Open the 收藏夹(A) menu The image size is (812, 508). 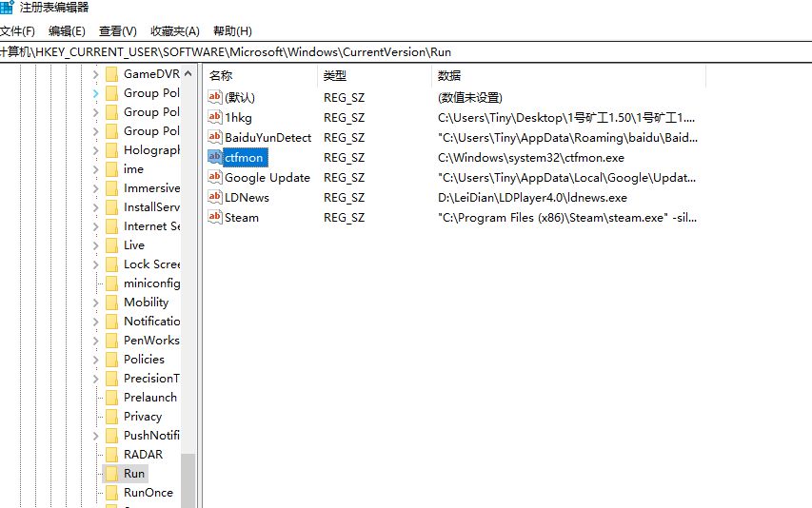pyautogui.click(x=174, y=31)
